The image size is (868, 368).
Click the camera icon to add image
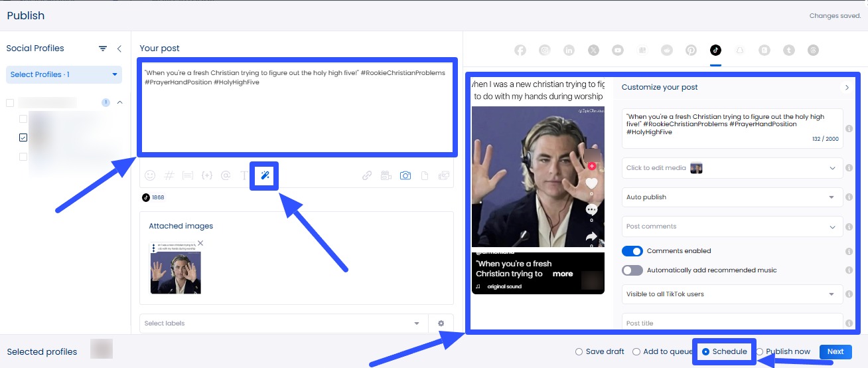[x=405, y=176]
